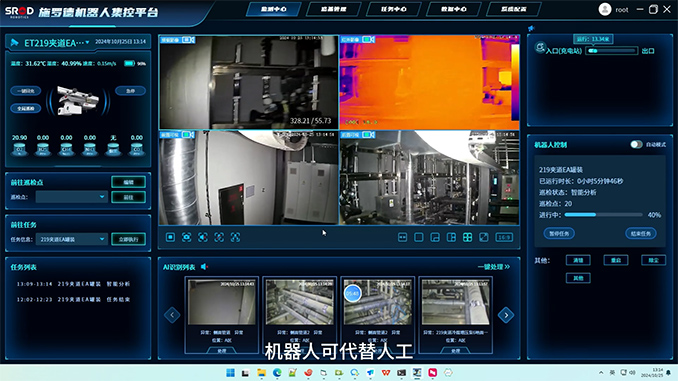The image size is (678, 381).
Task: Mute the AI识别列表 alert speaker icon
Action: [205, 267]
